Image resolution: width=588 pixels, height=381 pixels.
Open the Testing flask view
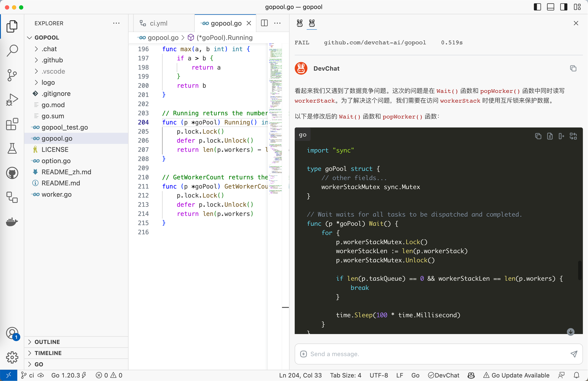point(12,148)
